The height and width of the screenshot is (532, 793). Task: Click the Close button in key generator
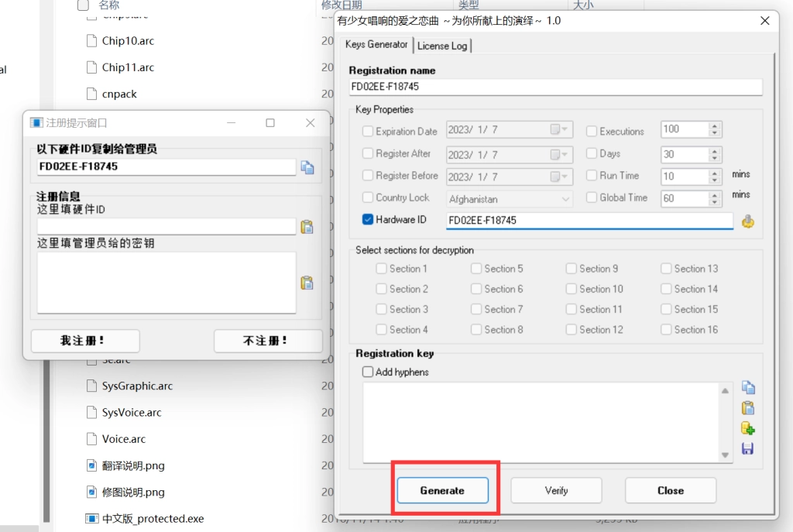pos(671,490)
